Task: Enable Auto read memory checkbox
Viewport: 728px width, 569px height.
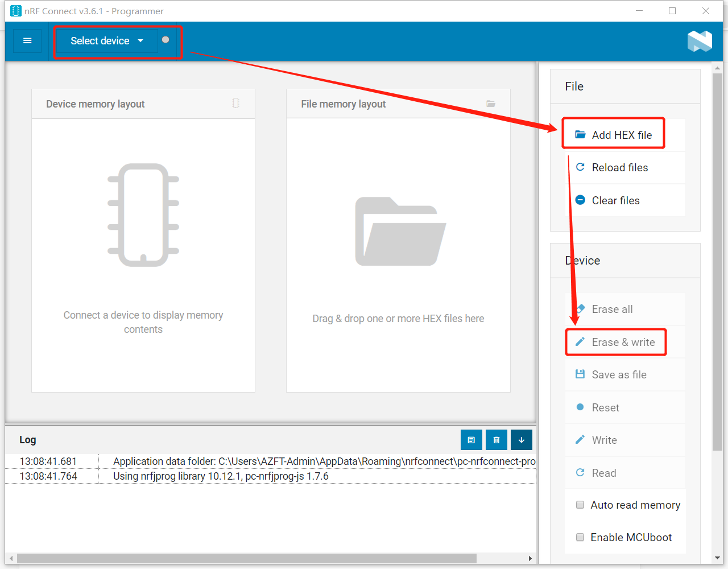Action: [580, 505]
